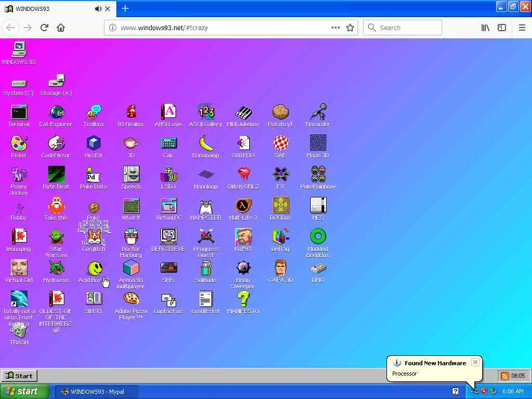The width and height of the screenshot is (532, 399).
Task: Mute the WINDOWS93 tab audio
Action: tap(98, 9)
